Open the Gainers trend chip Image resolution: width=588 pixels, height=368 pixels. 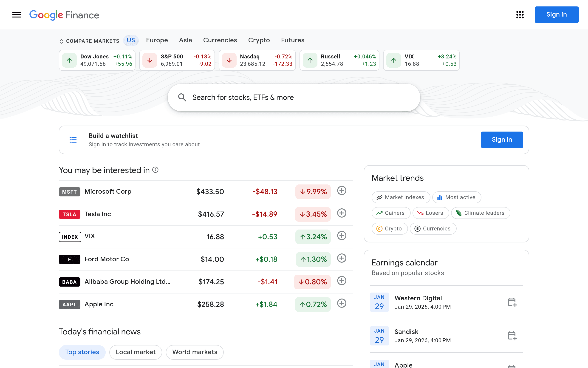click(x=391, y=213)
